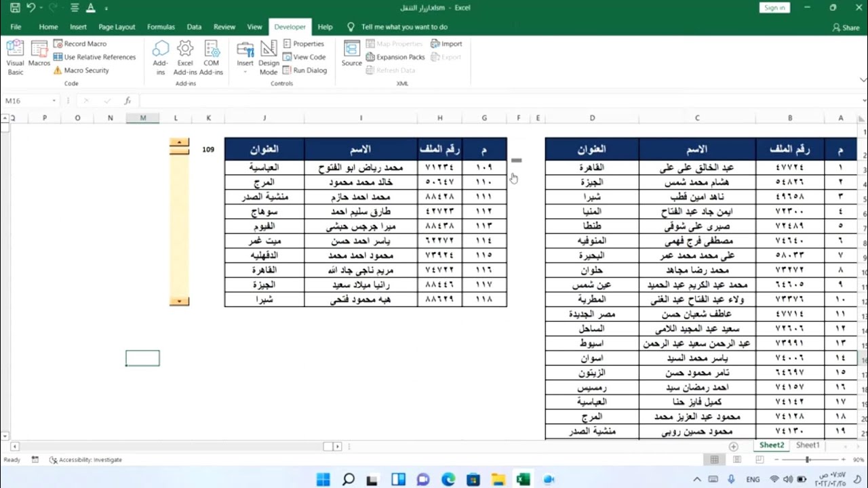Screen dimensions: 868x488
Task: Select cell with عبد الخالق على على
Action: coord(697,167)
